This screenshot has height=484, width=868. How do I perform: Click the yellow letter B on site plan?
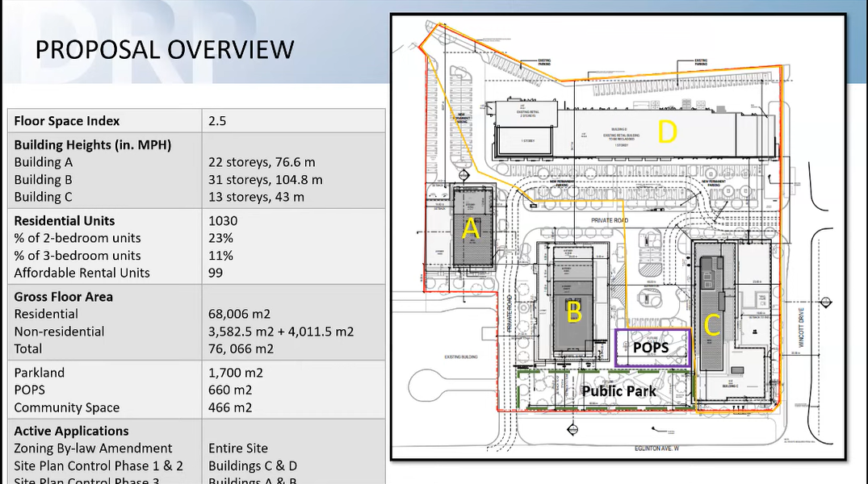(574, 311)
